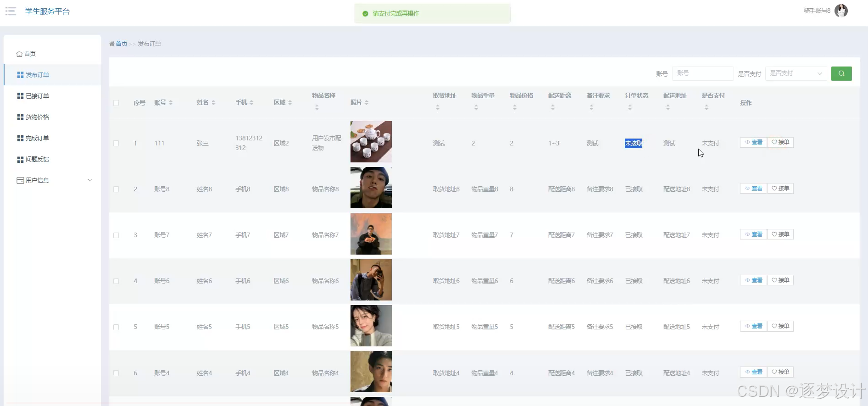
Task: Open 首页 in the sidebar
Action: coord(52,54)
